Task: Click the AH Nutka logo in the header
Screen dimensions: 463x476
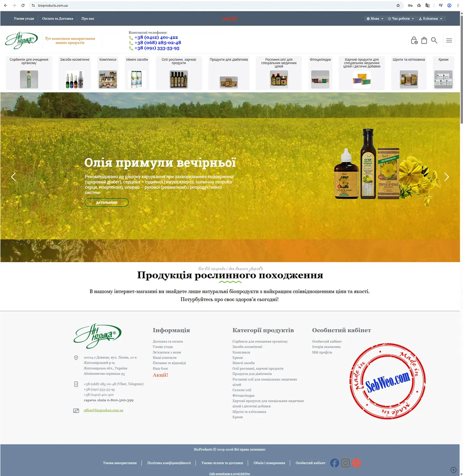Action: coord(22,40)
